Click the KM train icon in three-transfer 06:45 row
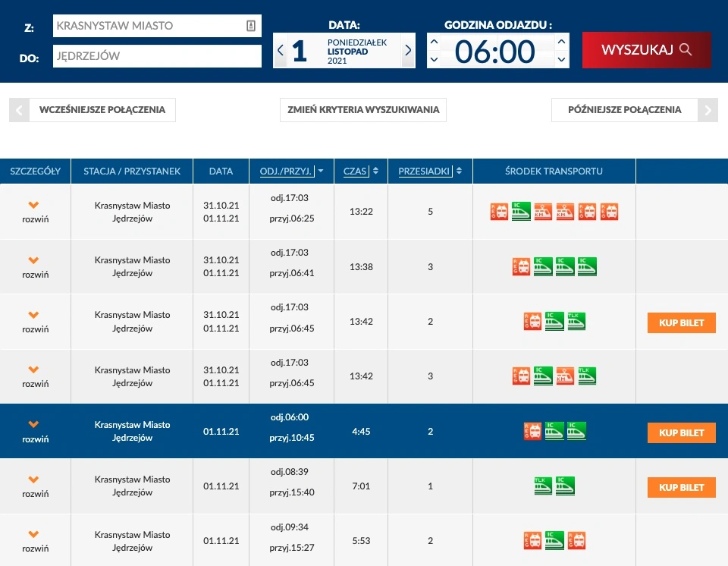728x566 pixels. [x=565, y=376]
